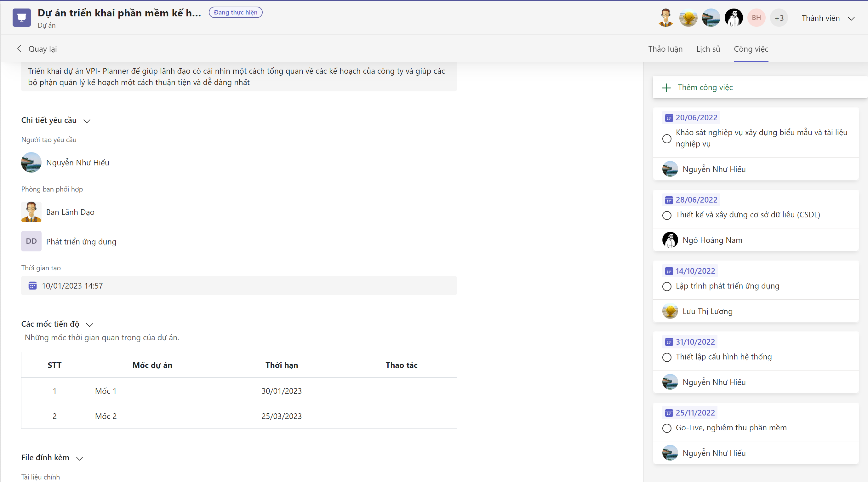Switch to the Thảo luận tab
The width and height of the screenshot is (868, 482).
point(665,49)
